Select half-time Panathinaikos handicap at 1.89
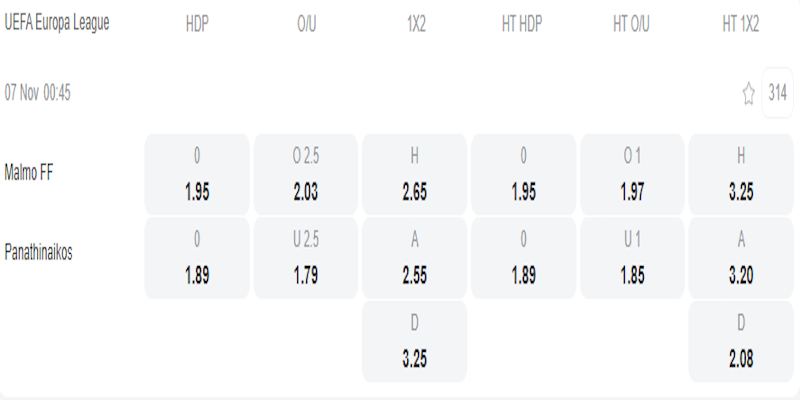The width and height of the screenshot is (800, 400). click(523, 257)
